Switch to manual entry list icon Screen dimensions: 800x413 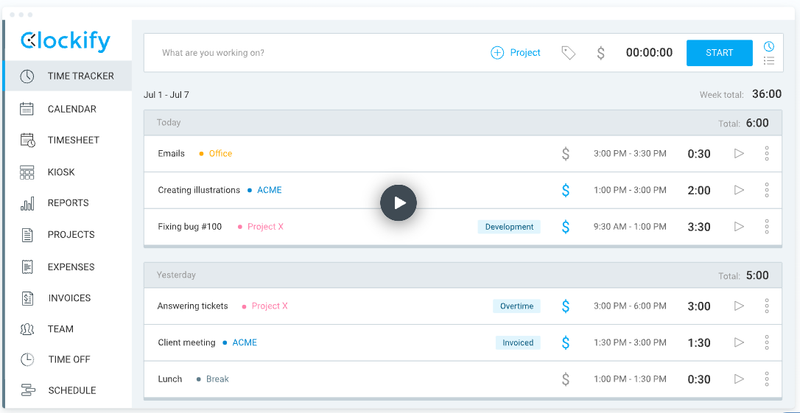pos(769,61)
